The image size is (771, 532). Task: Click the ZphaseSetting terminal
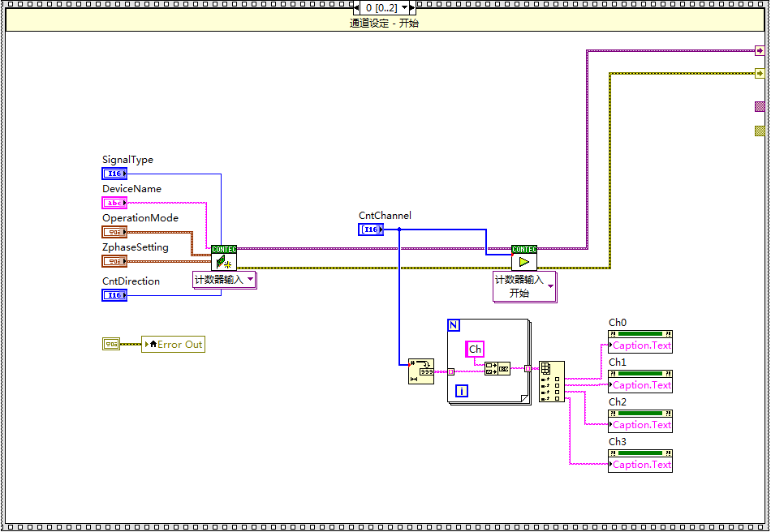point(114,261)
